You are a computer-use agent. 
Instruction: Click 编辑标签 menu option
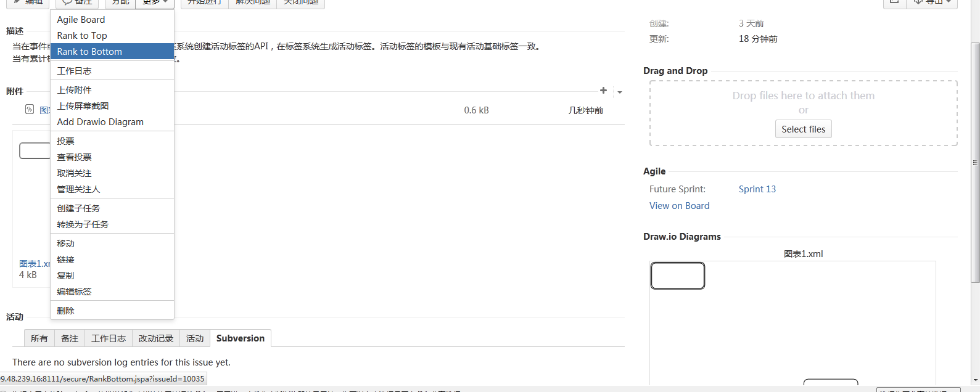[74, 292]
